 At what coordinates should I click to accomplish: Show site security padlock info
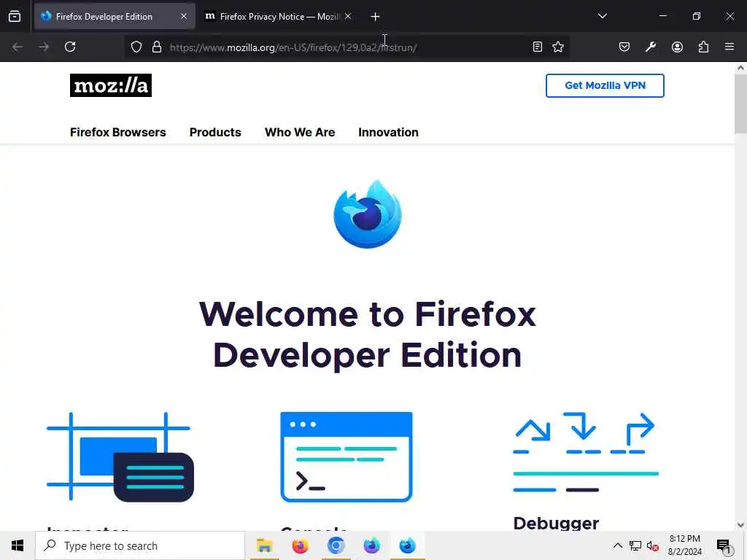pyautogui.click(x=157, y=47)
